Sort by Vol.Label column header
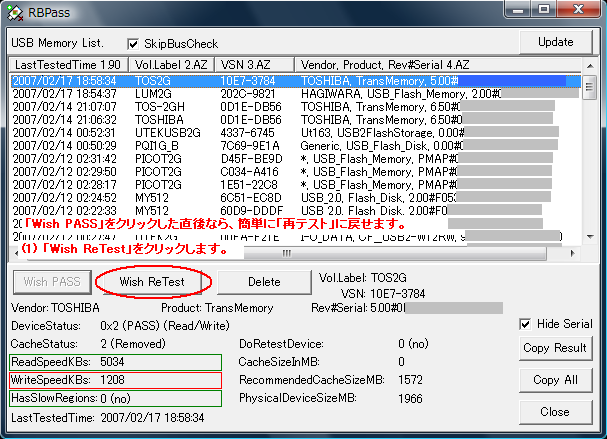The height and width of the screenshot is (439, 607). coord(171,65)
